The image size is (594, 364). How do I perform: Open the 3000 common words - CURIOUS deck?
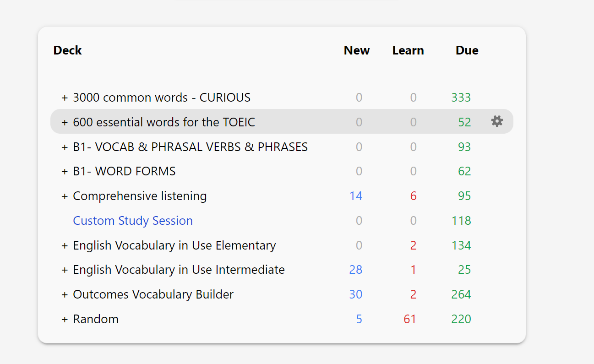[x=162, y=98]
